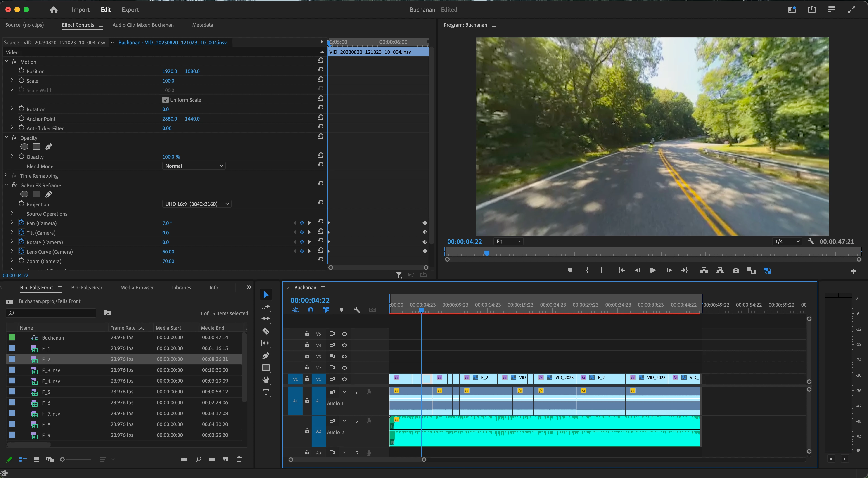Click the New Bin folder icon

click(x=212, y=459)
